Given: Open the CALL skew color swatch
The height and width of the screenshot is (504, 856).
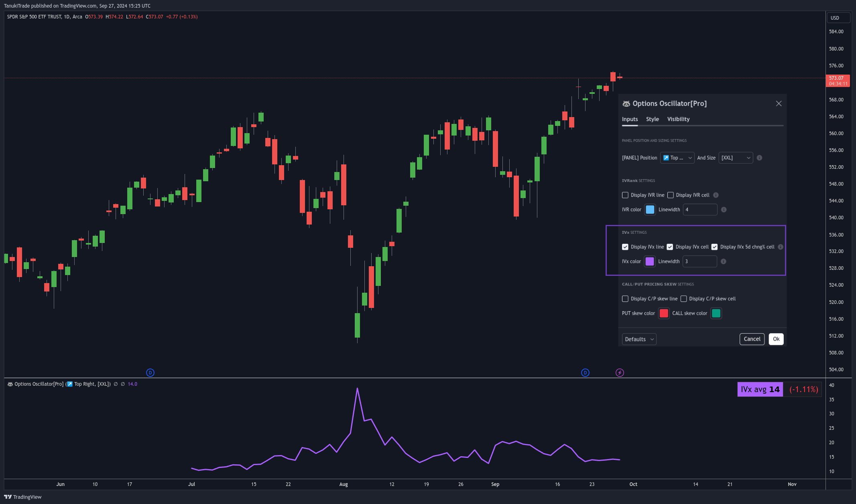Looking at the screenshot, I should [x=716, y=314].
